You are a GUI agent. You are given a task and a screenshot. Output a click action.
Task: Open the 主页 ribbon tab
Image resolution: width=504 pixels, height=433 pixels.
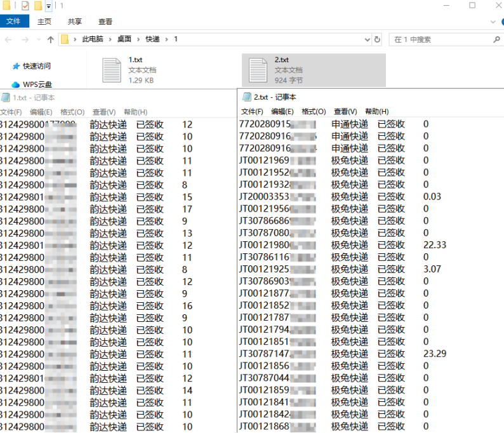(44, 22)
